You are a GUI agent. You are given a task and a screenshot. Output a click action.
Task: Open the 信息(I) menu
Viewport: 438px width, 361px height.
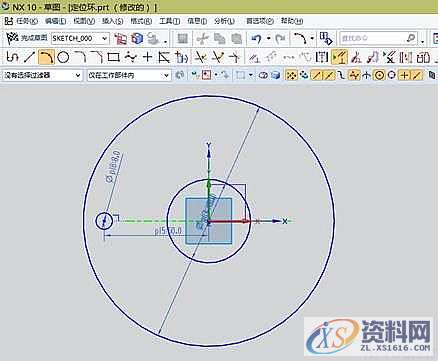197,21
